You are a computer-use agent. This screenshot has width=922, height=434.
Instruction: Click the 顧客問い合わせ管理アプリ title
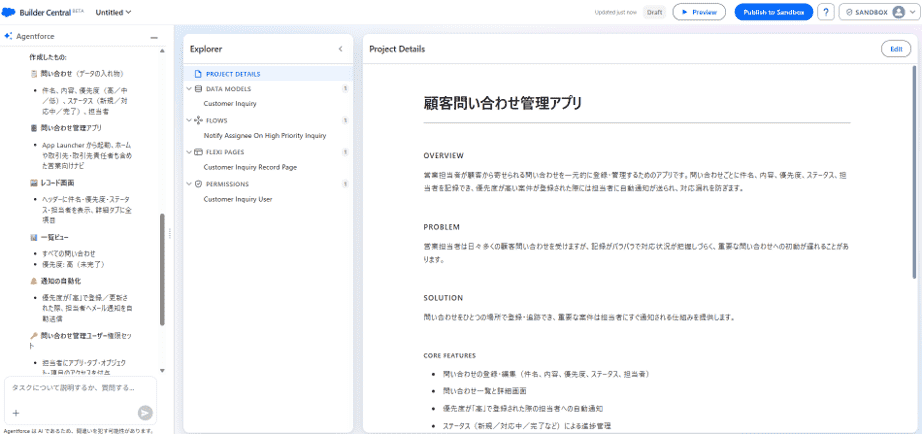click(503, 104)
